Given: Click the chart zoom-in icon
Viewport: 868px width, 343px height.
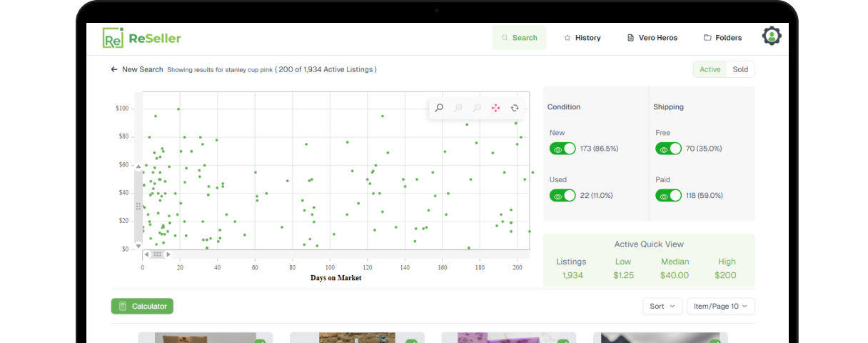Looking at the screenshot, I should [458, 108].
